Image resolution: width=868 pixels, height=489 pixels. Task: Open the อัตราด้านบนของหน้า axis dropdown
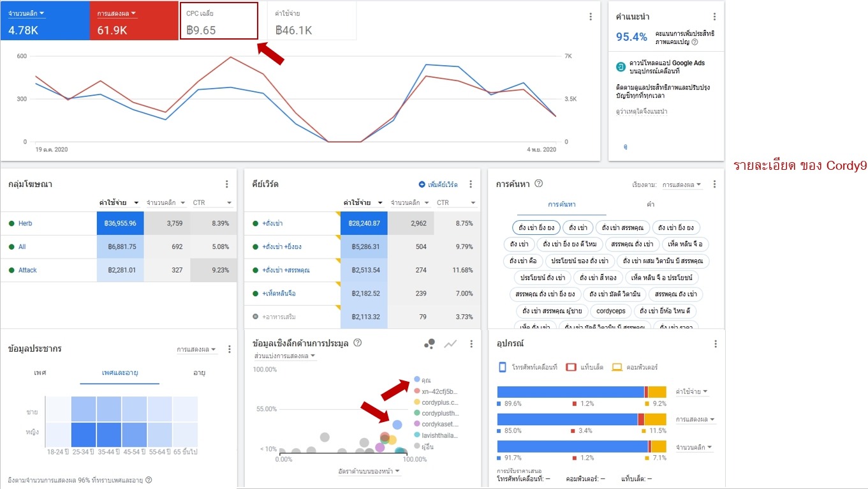(x=369, y=471)
